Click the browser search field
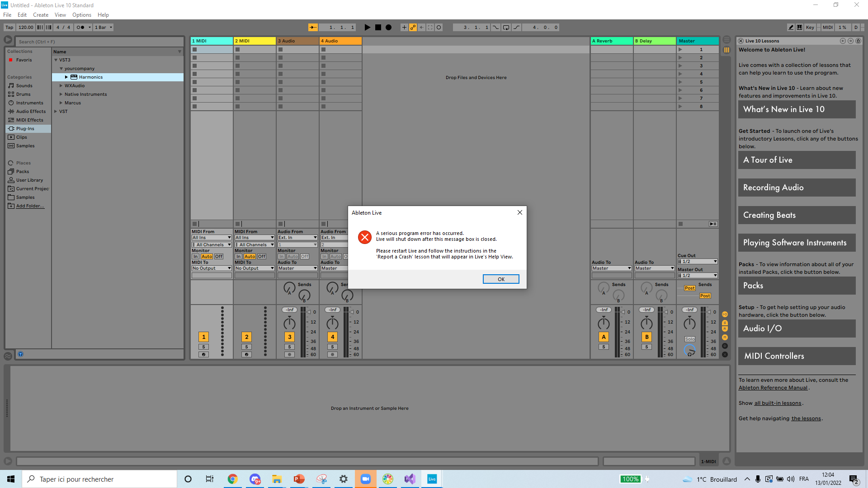Screen dimensions: 868x488 pos(99,42)
